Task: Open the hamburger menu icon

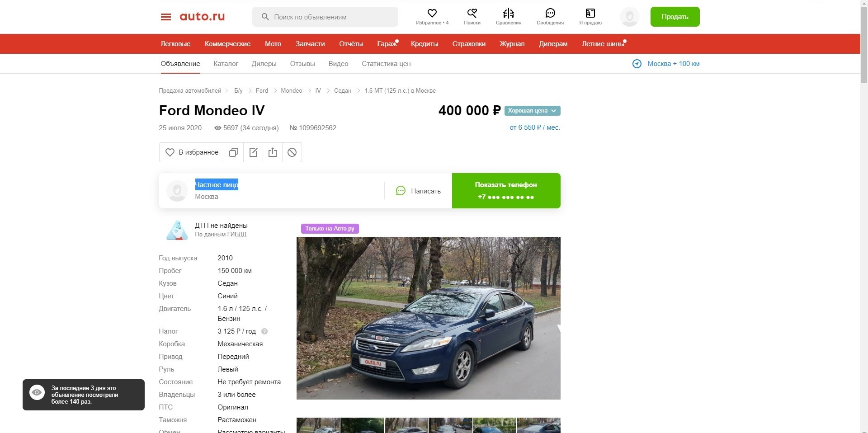Action: click(x=166, y=17)
